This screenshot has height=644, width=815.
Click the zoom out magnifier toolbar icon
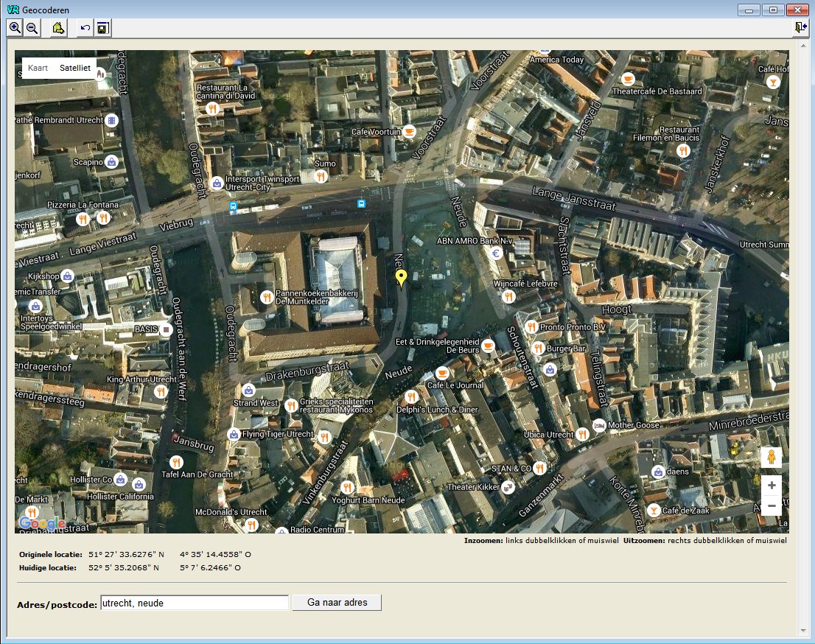click(32, 28)
